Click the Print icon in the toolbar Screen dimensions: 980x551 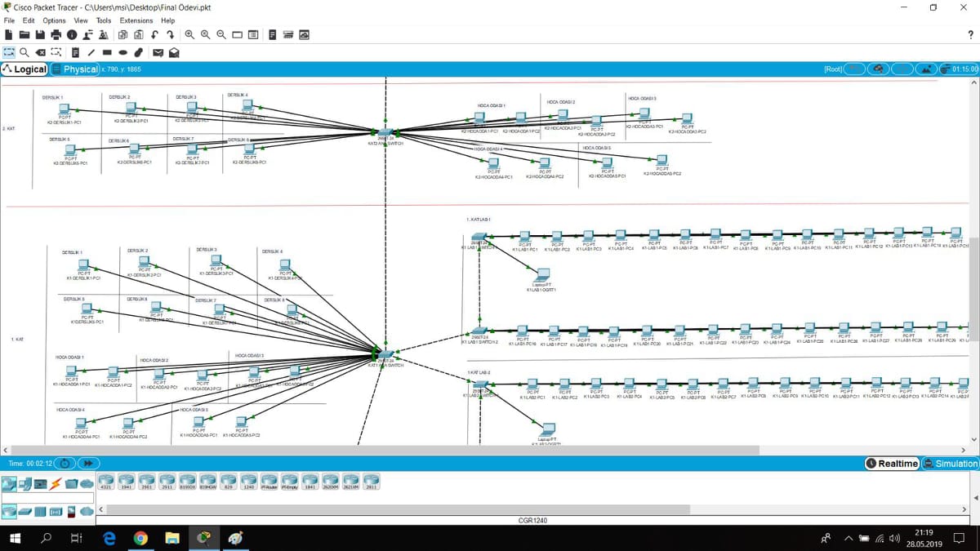pyautogui.click(x=56, y=35)
